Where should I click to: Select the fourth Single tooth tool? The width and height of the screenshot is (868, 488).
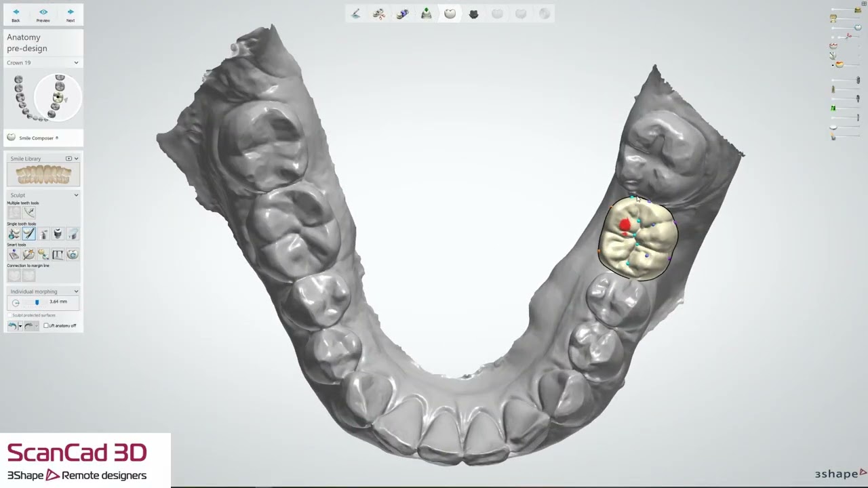coord(58,234)
